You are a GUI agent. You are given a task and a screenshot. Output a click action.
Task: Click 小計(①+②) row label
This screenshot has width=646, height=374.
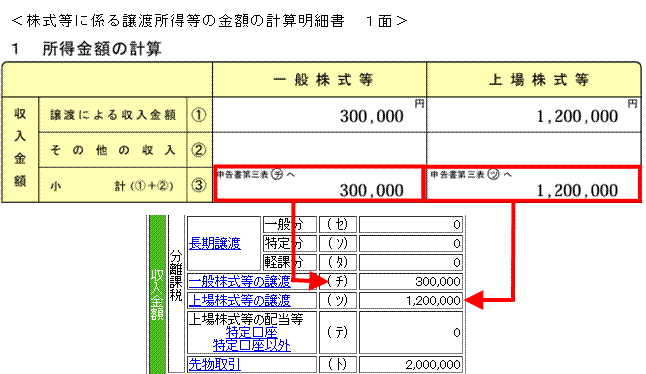(113, 185)
